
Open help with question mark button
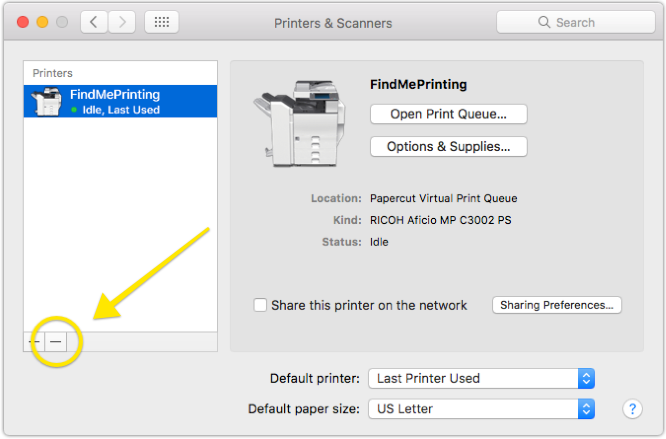point(632,408)
